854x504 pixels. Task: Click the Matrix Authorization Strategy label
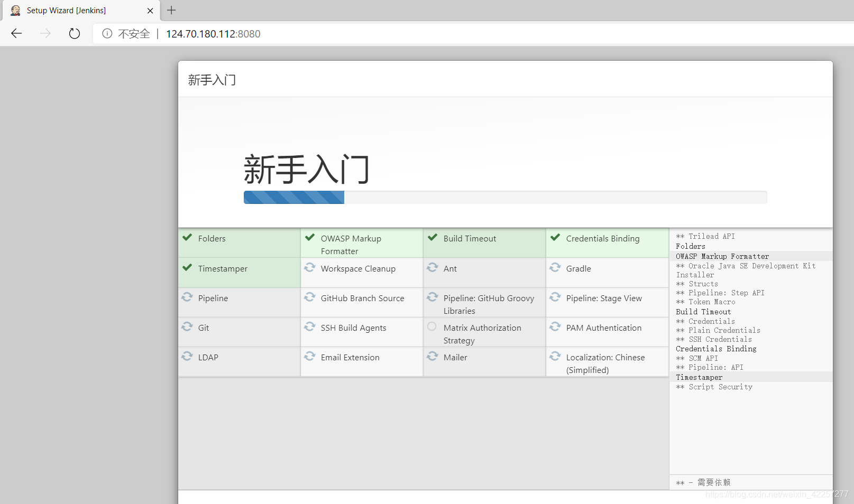pyautogui.click(x=482, y=334)
